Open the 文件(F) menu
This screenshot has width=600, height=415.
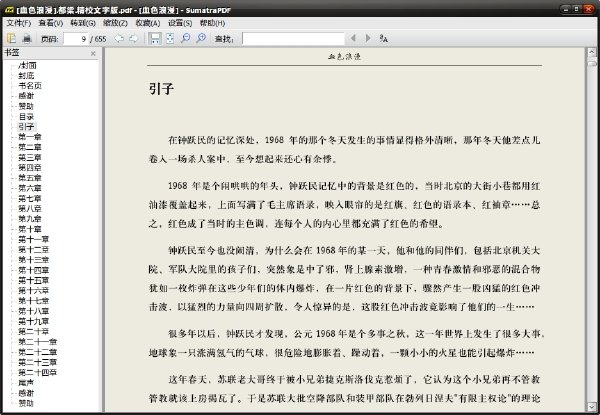[x=18, y=23]
